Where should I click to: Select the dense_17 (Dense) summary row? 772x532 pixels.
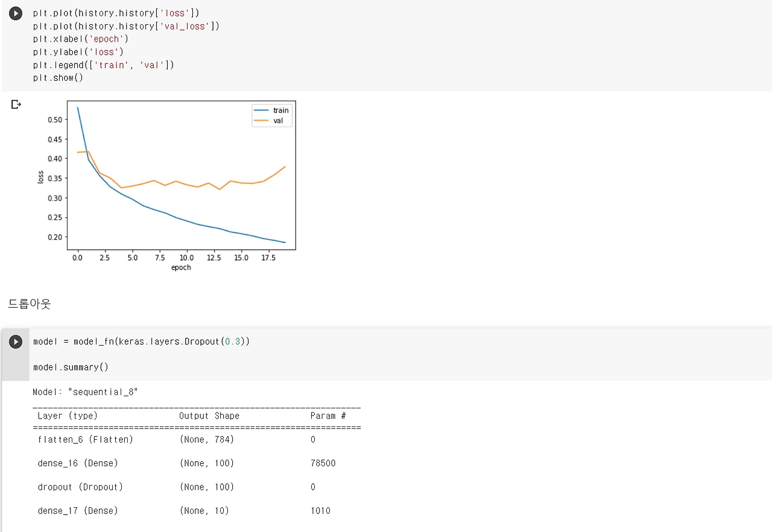pos(197,511)
